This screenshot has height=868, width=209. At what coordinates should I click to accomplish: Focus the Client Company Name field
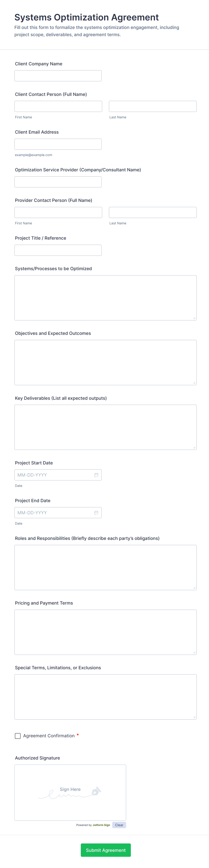[x=58, y=76]
